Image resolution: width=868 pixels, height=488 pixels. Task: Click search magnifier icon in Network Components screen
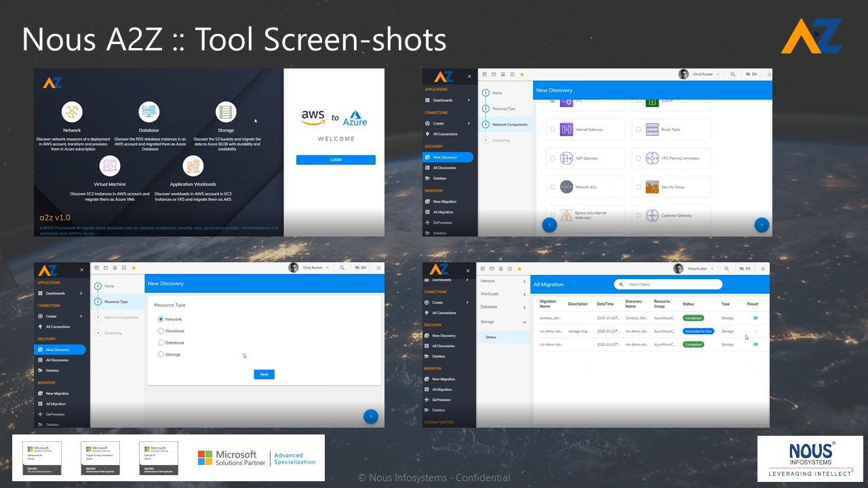(x=733, y=75)
